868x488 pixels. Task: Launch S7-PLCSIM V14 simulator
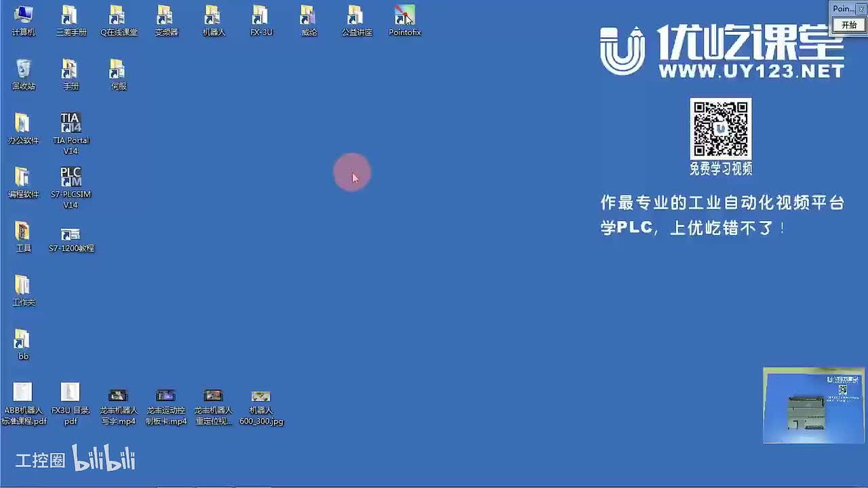click(x=71, y=188)
